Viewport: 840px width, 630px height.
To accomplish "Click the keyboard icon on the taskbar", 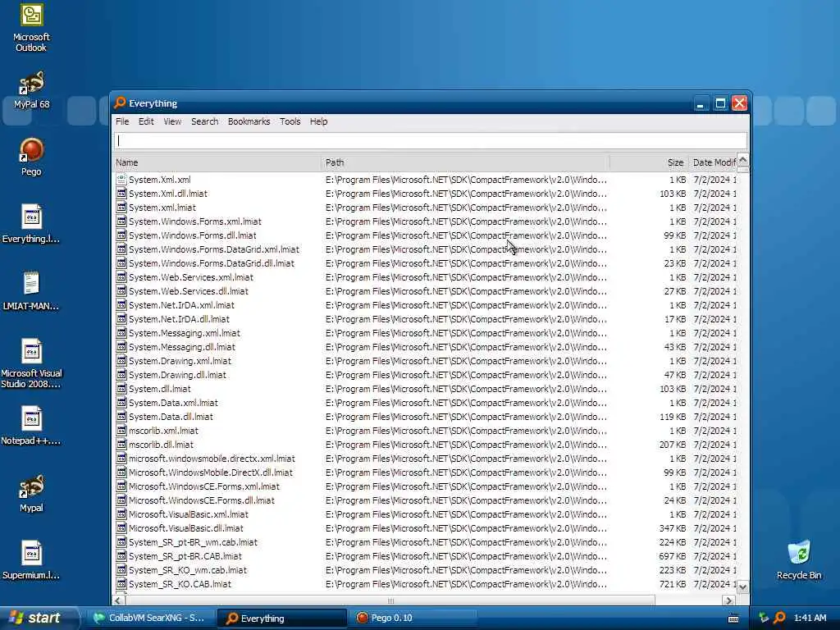I will coord(733,619).
